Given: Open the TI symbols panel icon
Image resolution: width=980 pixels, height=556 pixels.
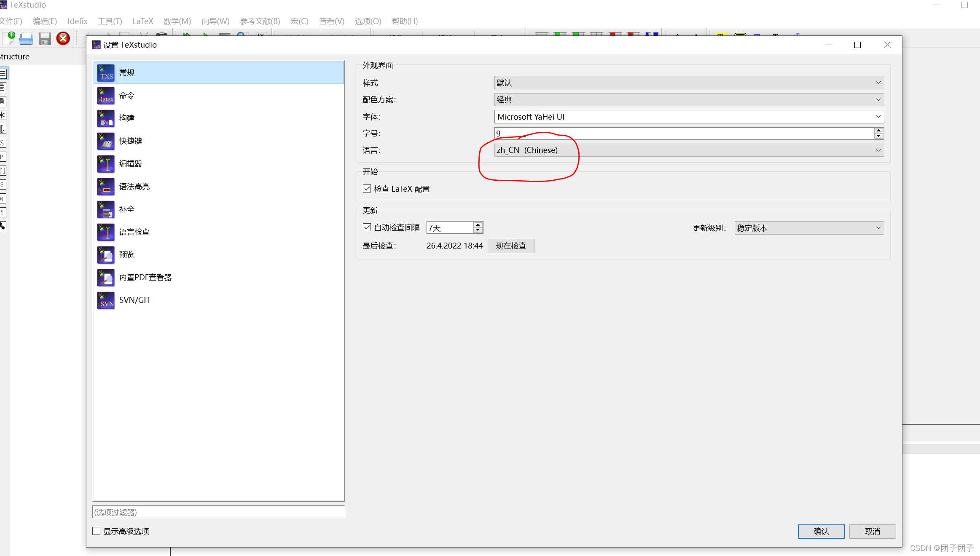Looking at the screenshot, I should point(3,171).
